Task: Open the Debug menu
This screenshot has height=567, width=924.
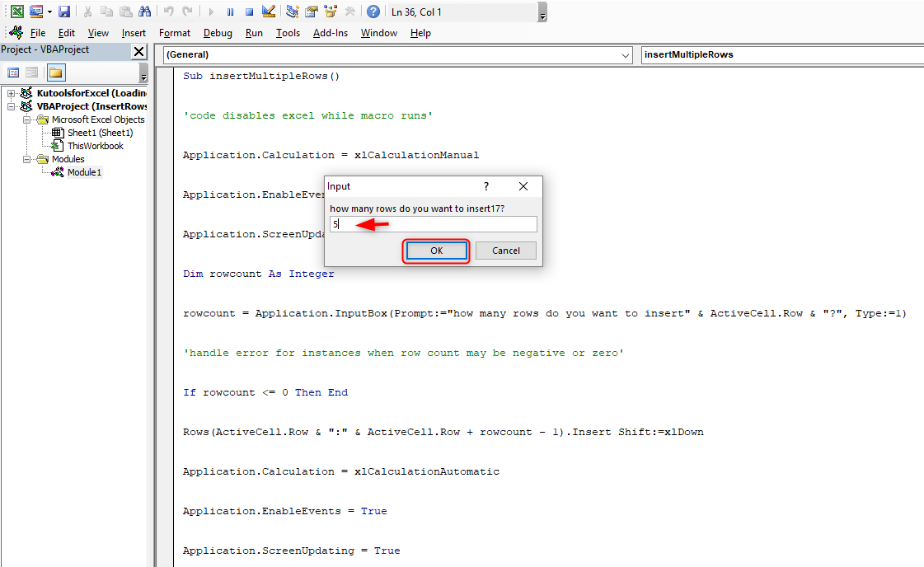Action: 218,33
